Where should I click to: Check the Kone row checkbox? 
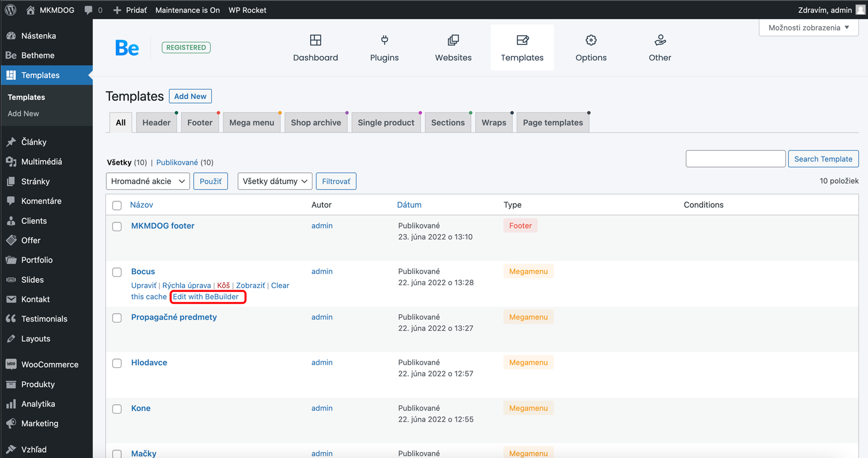117,409
